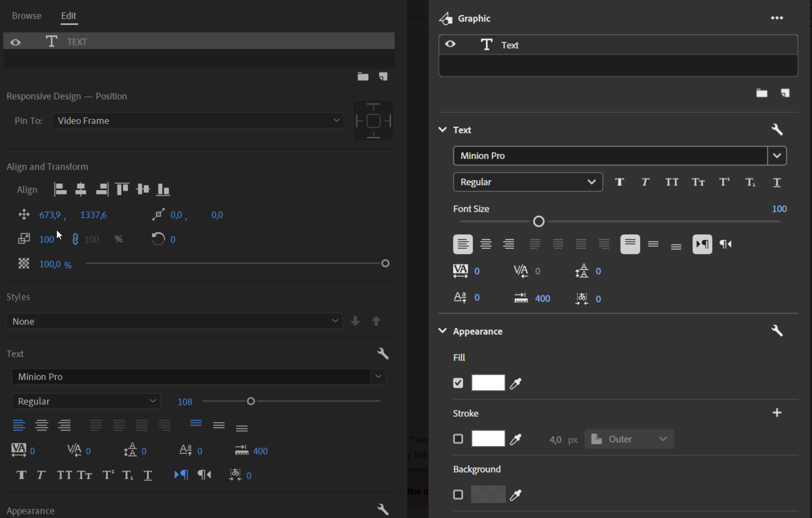Screen dimensions: 812x518
Task: Open Regular font style dropdown in right panel
Action: pyautogui.click(x=528, y=182)
